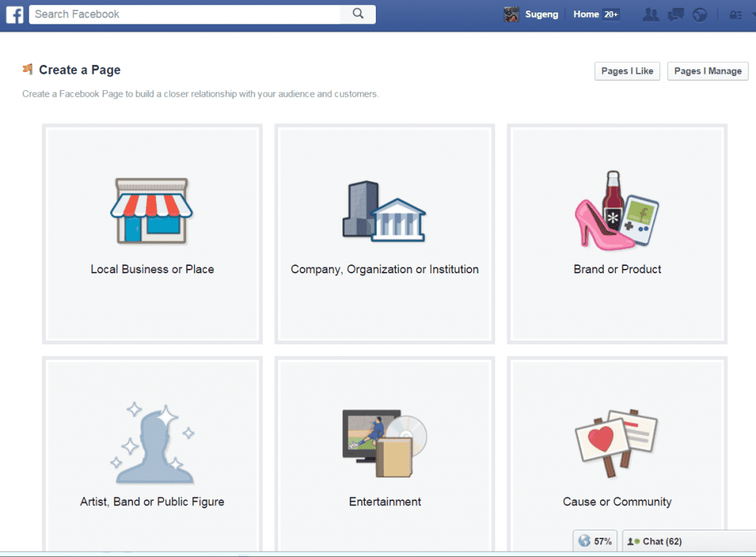Choose the Entertainment label

click(x=385, y=502)
